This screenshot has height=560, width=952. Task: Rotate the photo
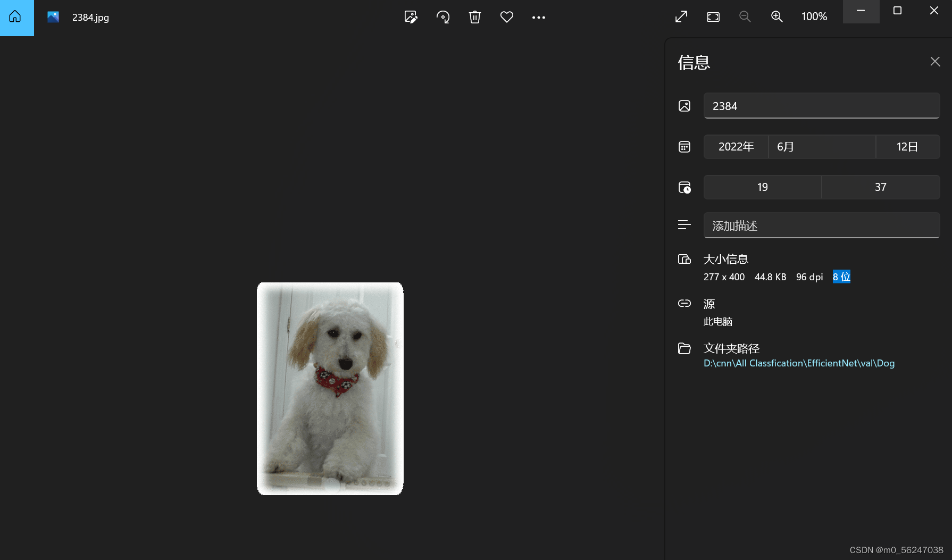pos(442,17)
